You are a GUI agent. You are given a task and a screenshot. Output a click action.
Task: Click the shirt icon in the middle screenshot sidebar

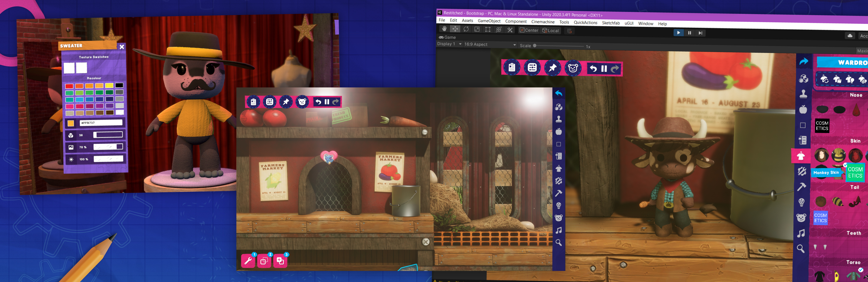[x=559, y=169]
